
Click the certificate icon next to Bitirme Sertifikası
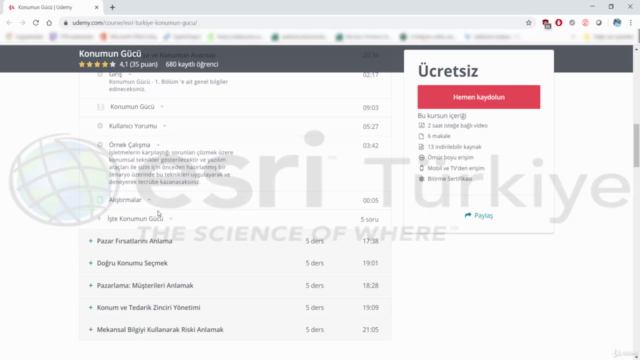[x=421, y=179]
